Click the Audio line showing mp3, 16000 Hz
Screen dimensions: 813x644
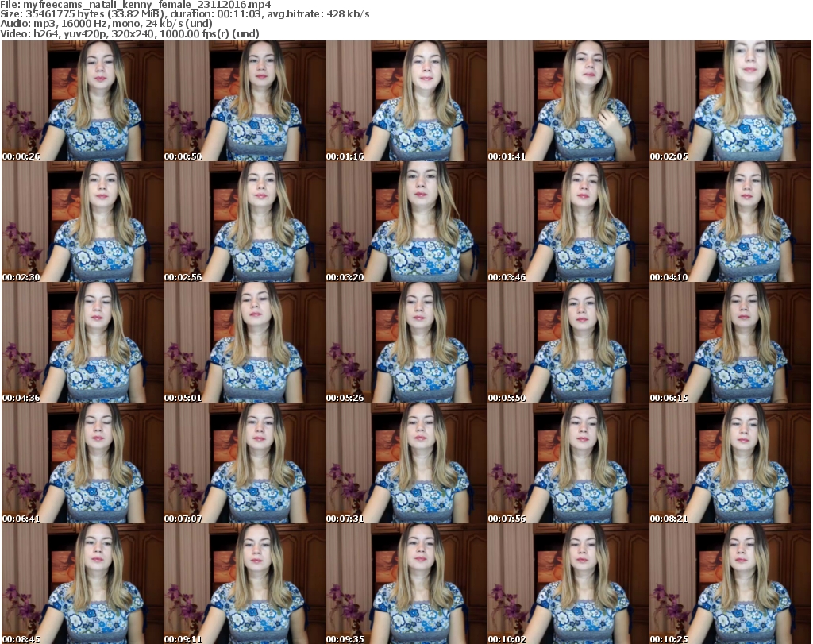coord(106,24)
